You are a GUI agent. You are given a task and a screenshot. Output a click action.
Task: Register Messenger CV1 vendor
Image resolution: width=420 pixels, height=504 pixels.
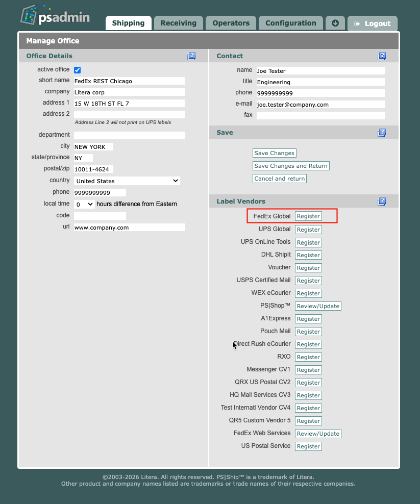point(308,370)
